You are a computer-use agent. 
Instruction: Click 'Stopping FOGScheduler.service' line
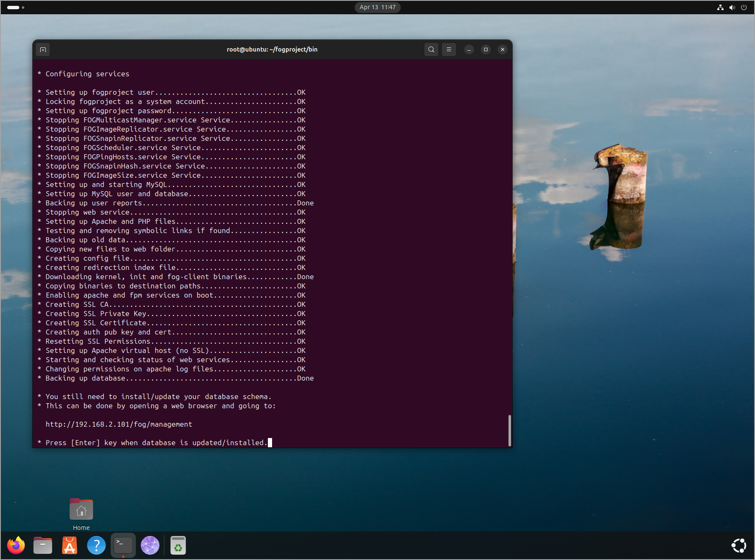coord(171,148)
